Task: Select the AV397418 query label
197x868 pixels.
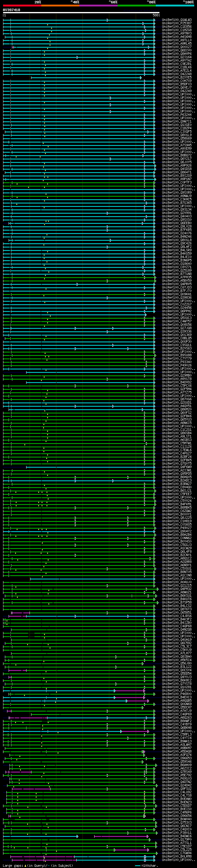Action: pyautogui.click(x=11, y=10)
